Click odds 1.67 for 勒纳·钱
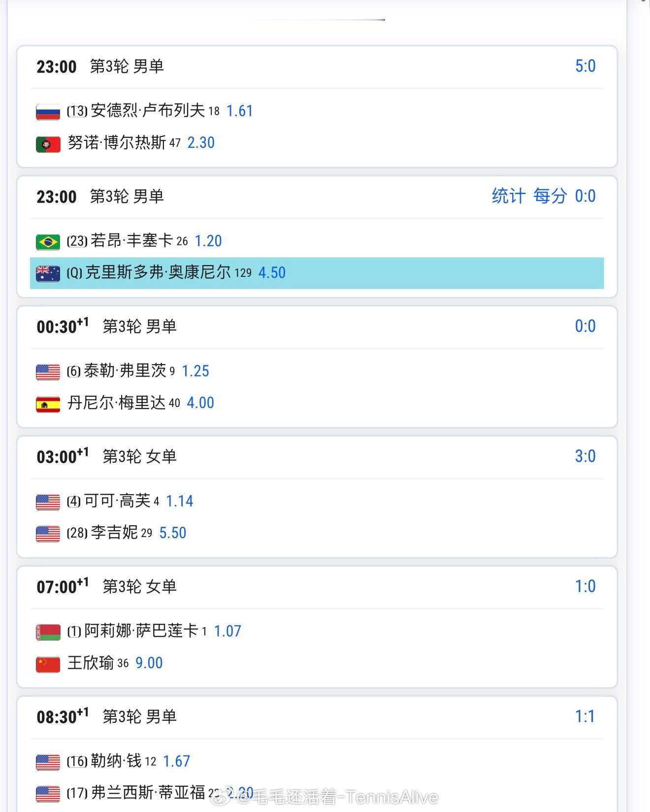Viewport: 650px width, 812px height. pyautogui.click(x=176, y=761)
